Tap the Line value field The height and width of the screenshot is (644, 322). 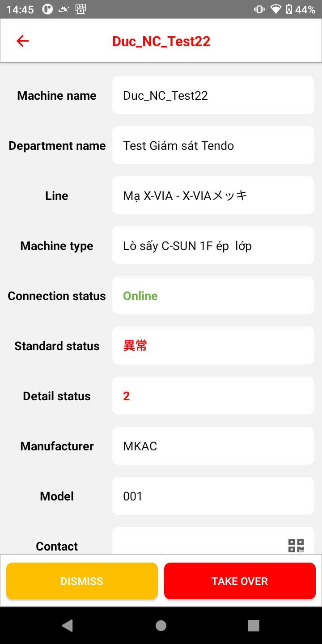click(x=213, y=195)
